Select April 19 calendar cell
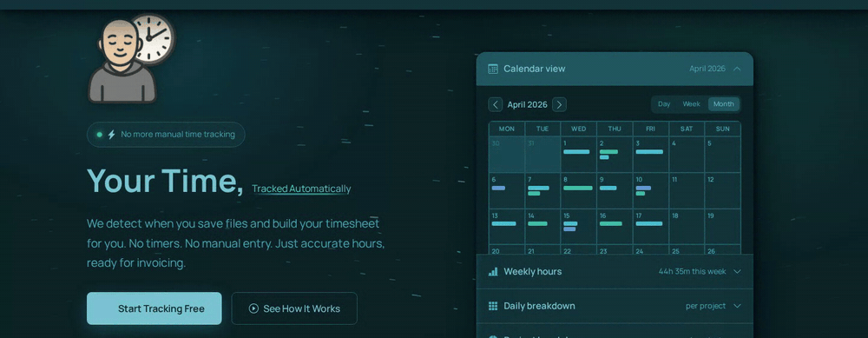The image size is (868, 338). [x=722, y=227]
